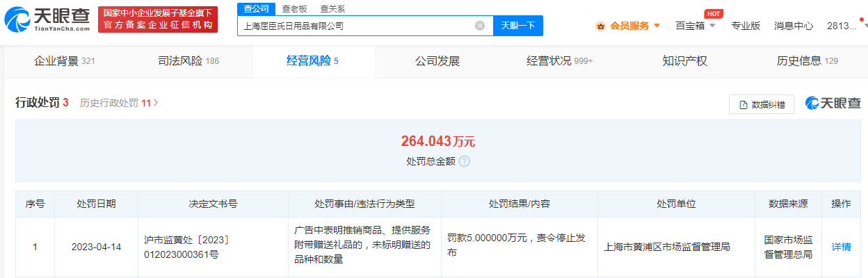868x278 pixels.
Task: Click the Tianyancha logo at top left
Action: [x=46, y=19]
